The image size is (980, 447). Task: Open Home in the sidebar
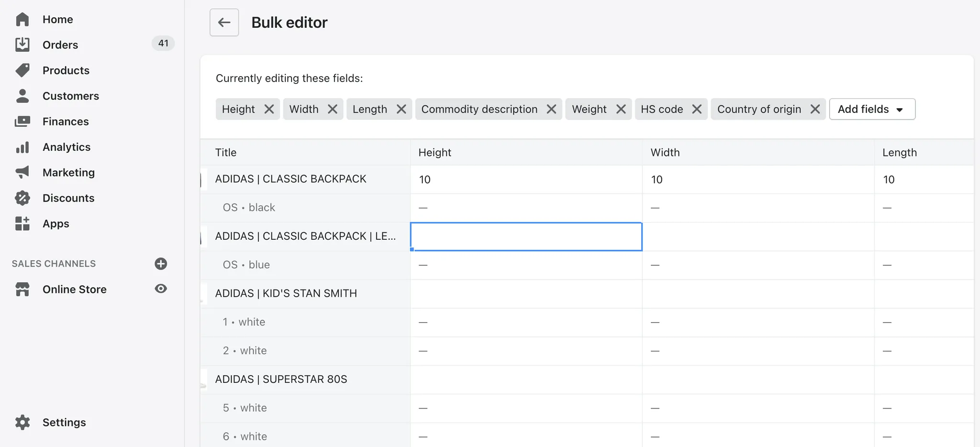(x=58, y=19)
